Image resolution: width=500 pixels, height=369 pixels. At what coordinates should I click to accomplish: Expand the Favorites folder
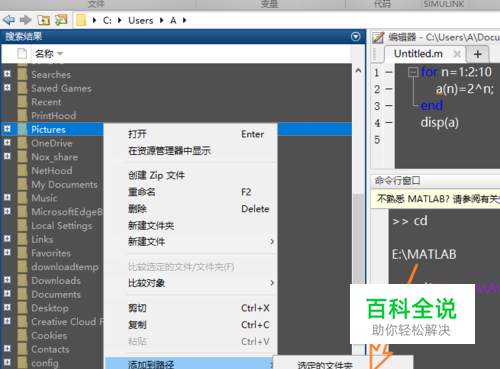[x=7, y=252]
